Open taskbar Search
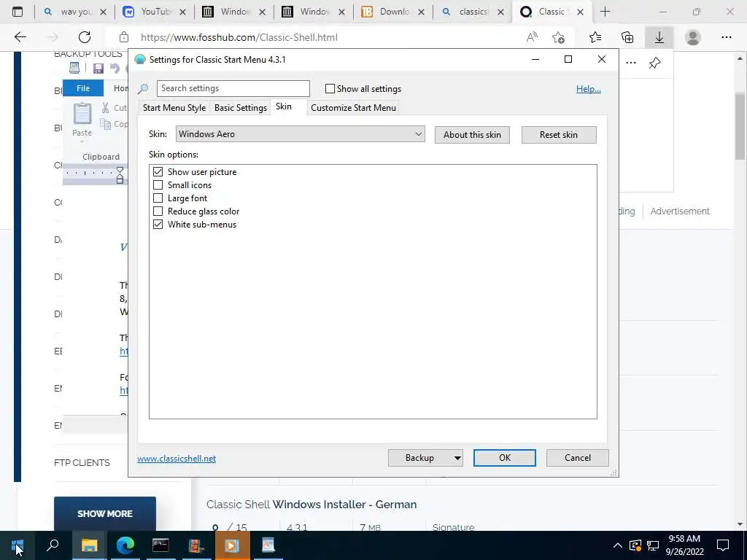 pyautogui.click(x=53, y=545)
